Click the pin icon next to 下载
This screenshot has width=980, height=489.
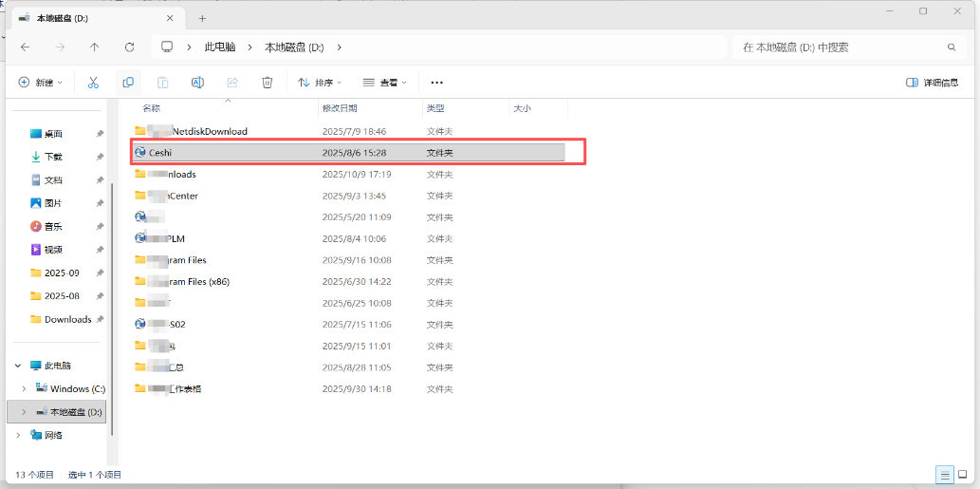point(100,157)
